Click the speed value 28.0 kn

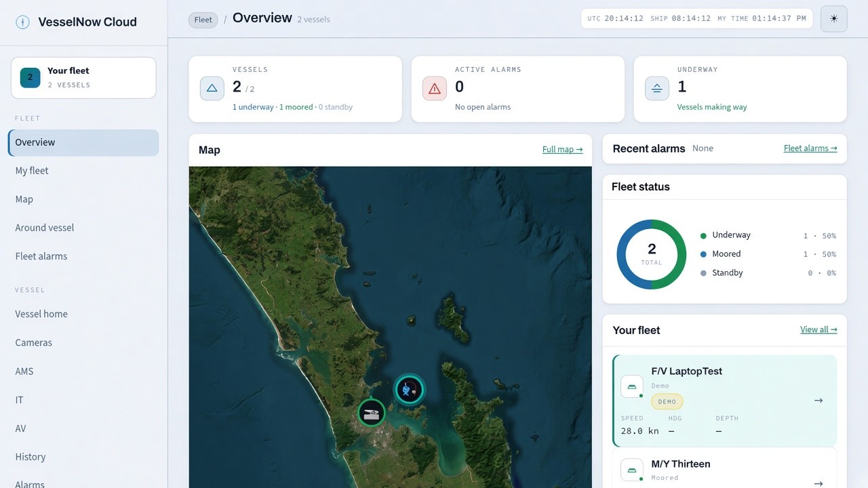(x=639, y=431)
